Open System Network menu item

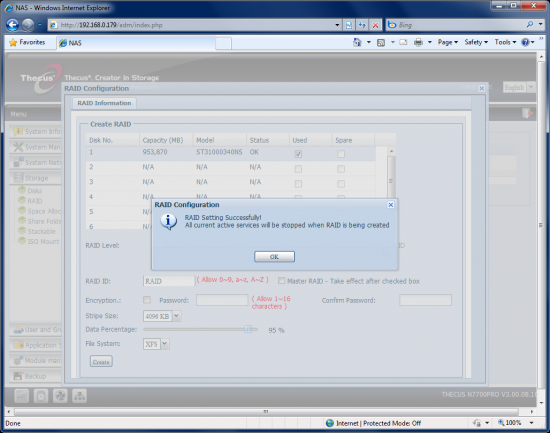(36, 162)
